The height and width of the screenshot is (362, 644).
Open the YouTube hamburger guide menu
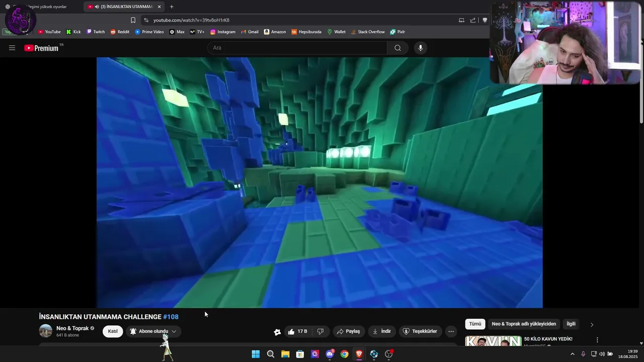pyautogui.click(x=12, y=48)
